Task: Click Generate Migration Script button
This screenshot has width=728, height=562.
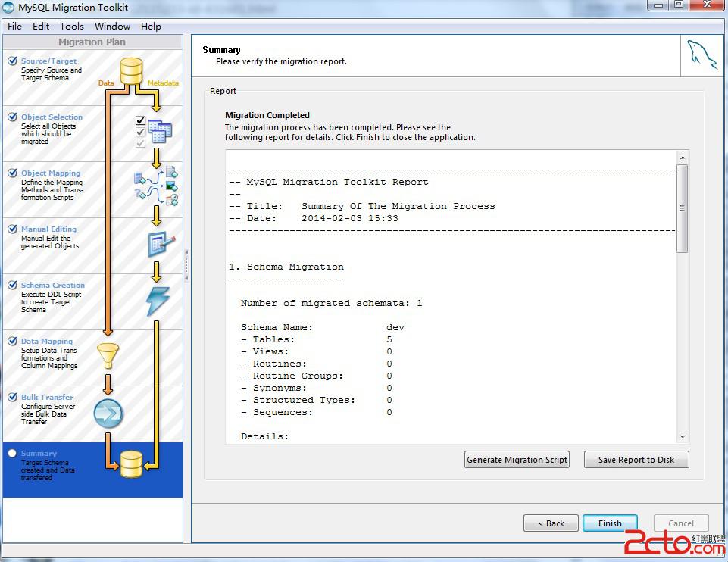Action: click(x=517, y=460)
